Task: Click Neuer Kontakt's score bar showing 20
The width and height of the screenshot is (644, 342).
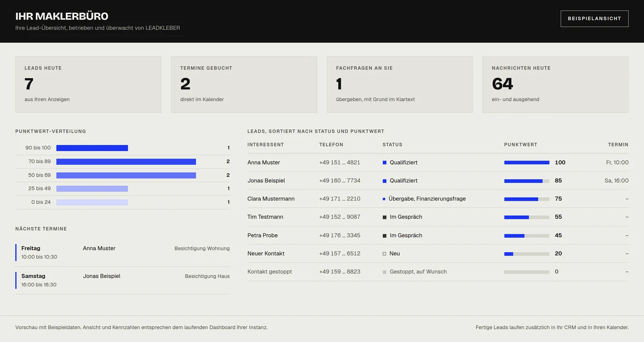Action: (x=527, y=254)
